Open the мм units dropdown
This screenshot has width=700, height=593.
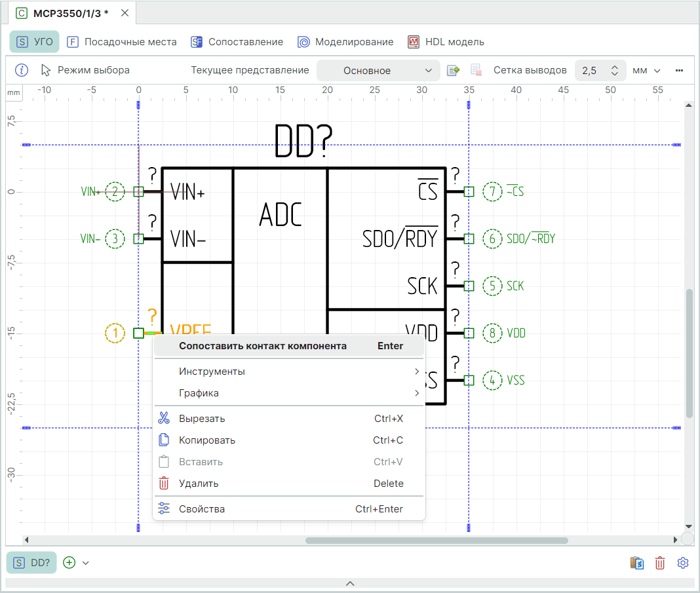point(646,70)
